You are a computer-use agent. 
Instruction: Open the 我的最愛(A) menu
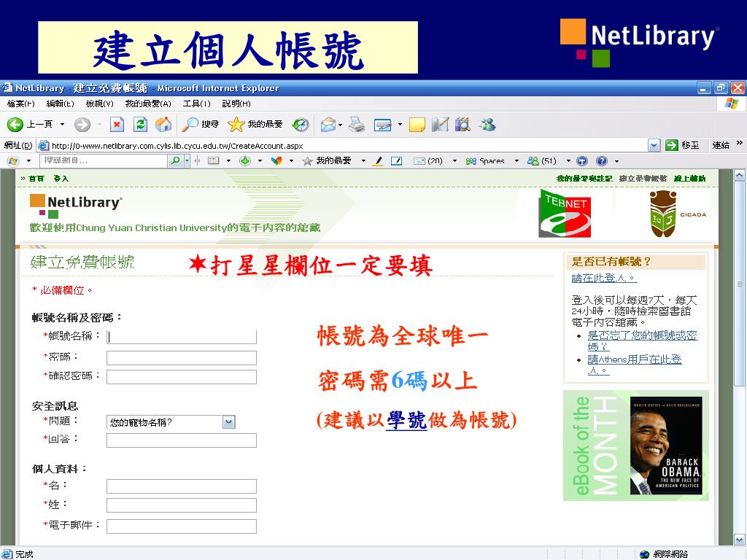pos(148,104)
